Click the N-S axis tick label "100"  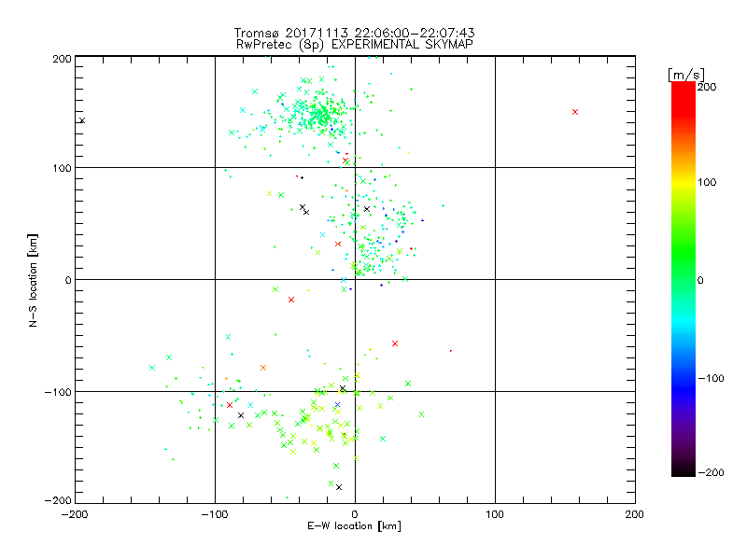coord(62,169)
